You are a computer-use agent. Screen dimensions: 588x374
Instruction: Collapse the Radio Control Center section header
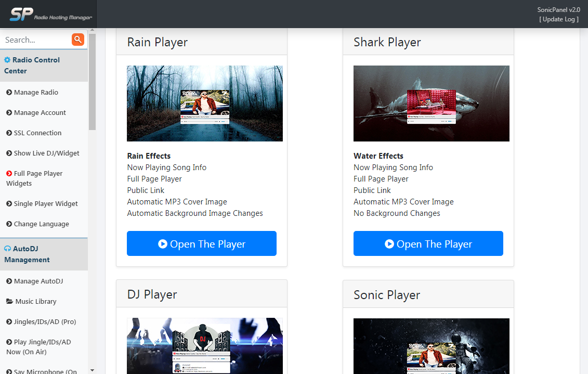point(44,65)
